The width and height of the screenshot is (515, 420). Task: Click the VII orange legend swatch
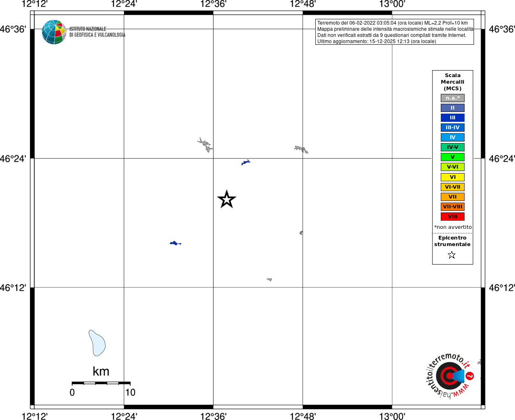453,197
